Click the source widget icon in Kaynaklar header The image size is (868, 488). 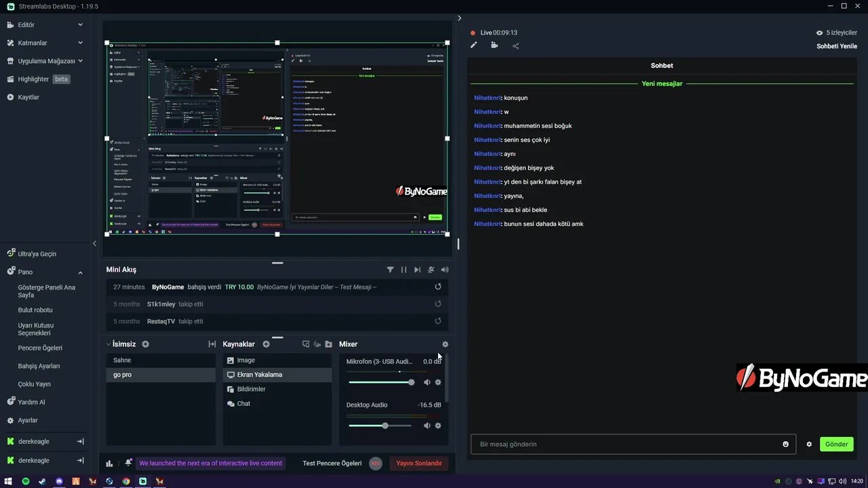306,344
